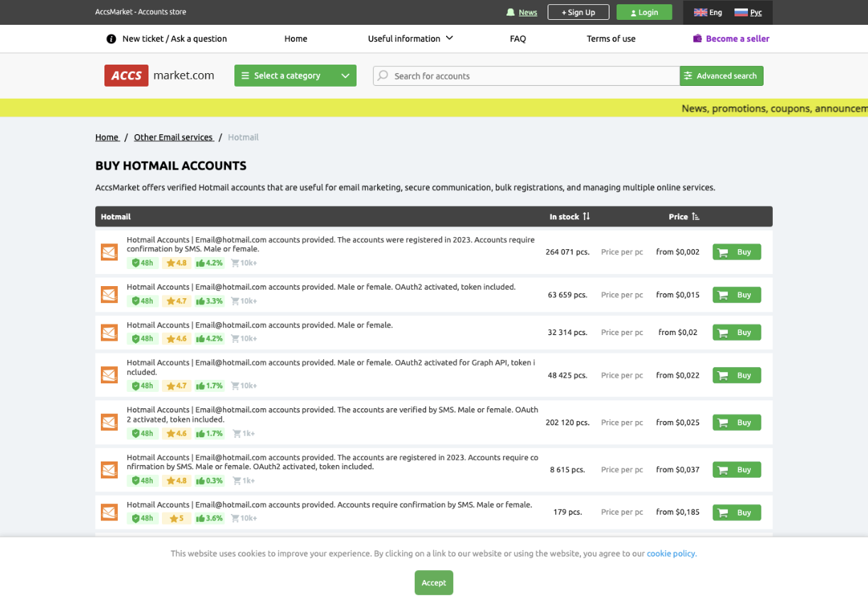868x602 pixels.
Task: Click the 48h guarantee badge in the $0,002 row
Action: (x=143, y=263)
